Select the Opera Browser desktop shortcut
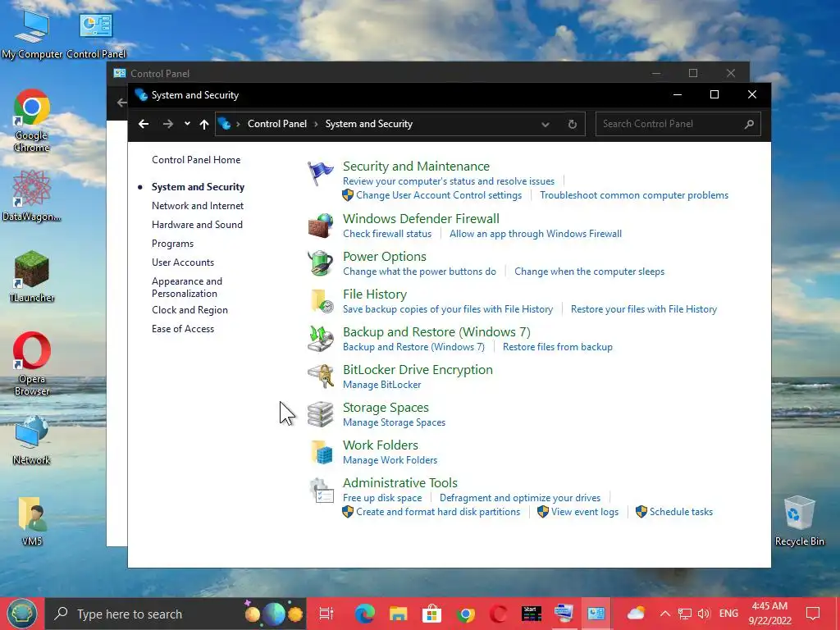840x630 pixels. click(x=32, y=363)
